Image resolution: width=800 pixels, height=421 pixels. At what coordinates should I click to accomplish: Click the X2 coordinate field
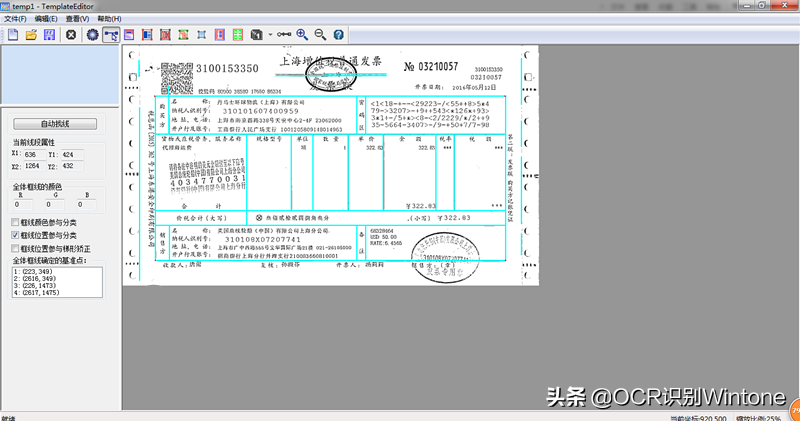point(34,166)
